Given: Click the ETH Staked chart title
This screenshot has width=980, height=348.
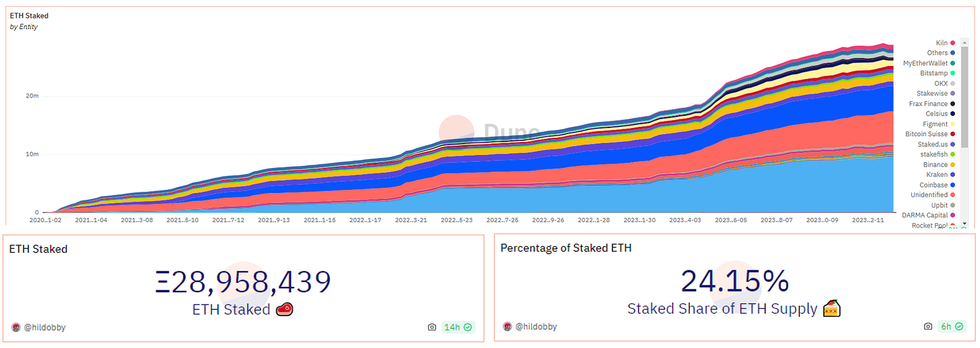Looking at the screenshot, I should coord(29,16).
